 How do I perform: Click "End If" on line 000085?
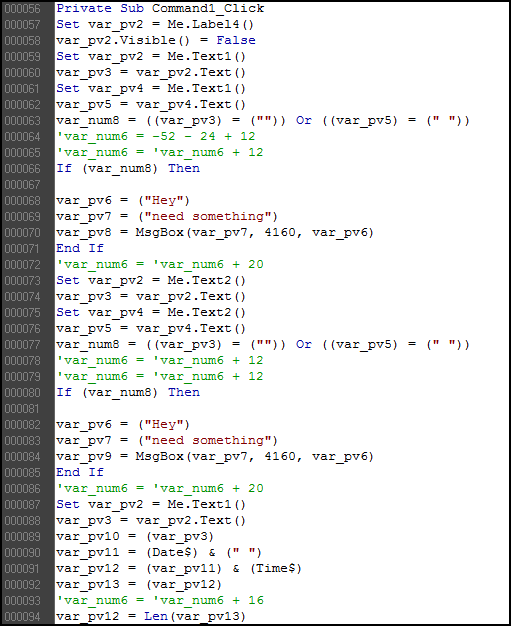click(x=80, y=473)
